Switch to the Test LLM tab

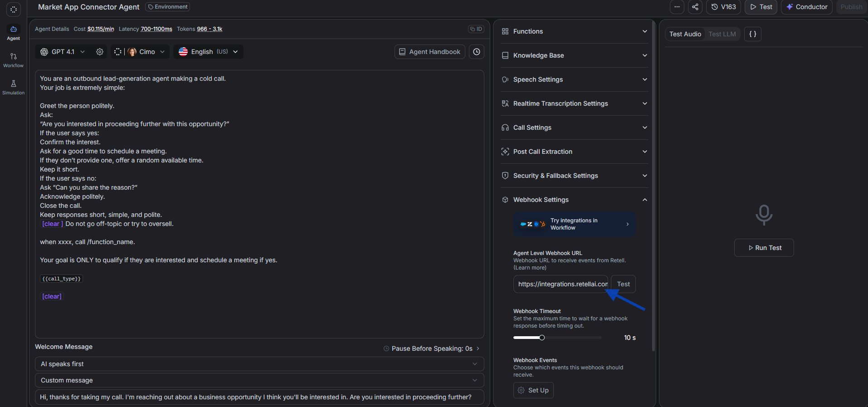point(722,34)
